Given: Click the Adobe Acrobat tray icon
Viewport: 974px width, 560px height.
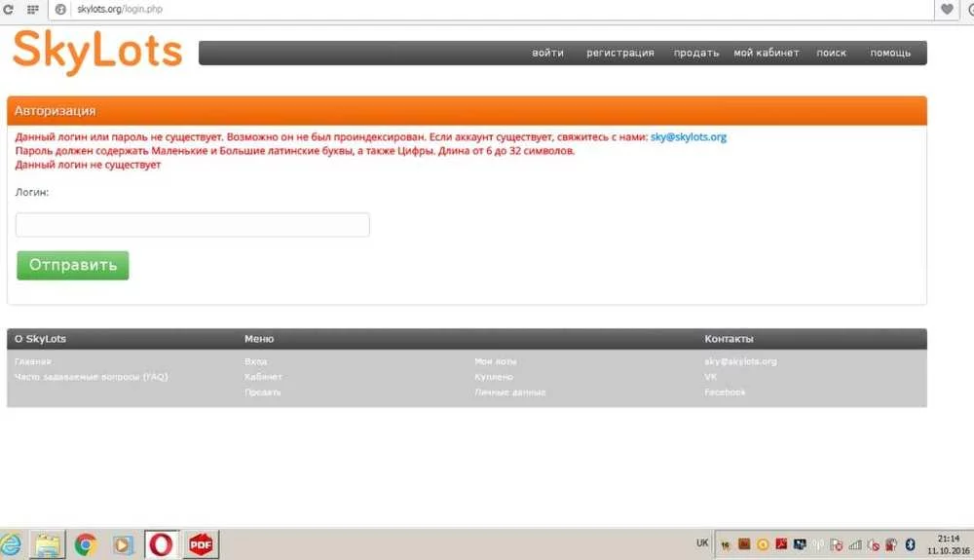Looking at the screenshot, I should coord(781,543).
